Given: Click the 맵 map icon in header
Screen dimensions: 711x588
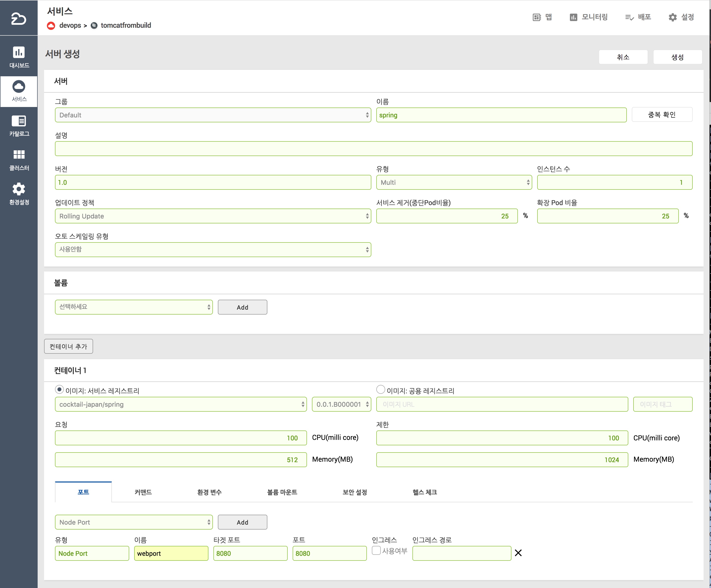Looking at the screenshot, I should (x=537, y=17).
